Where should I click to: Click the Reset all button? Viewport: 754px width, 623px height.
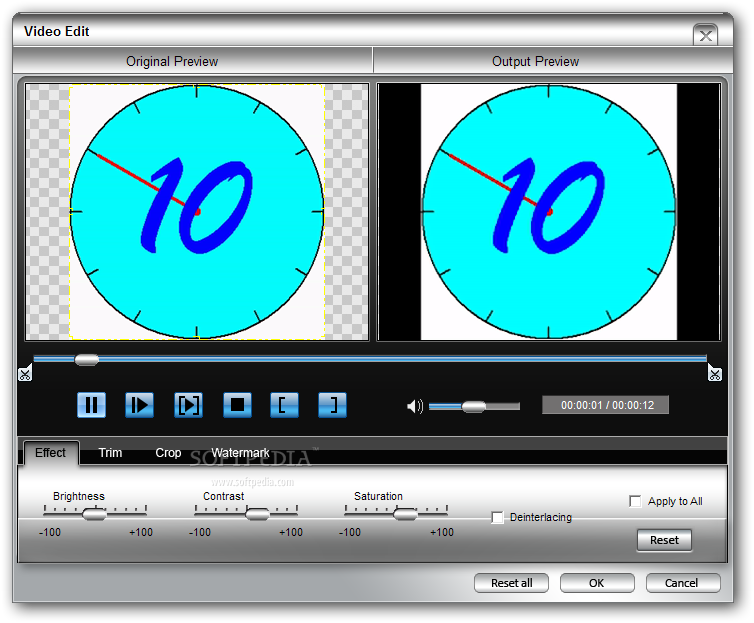pos(511,583)
